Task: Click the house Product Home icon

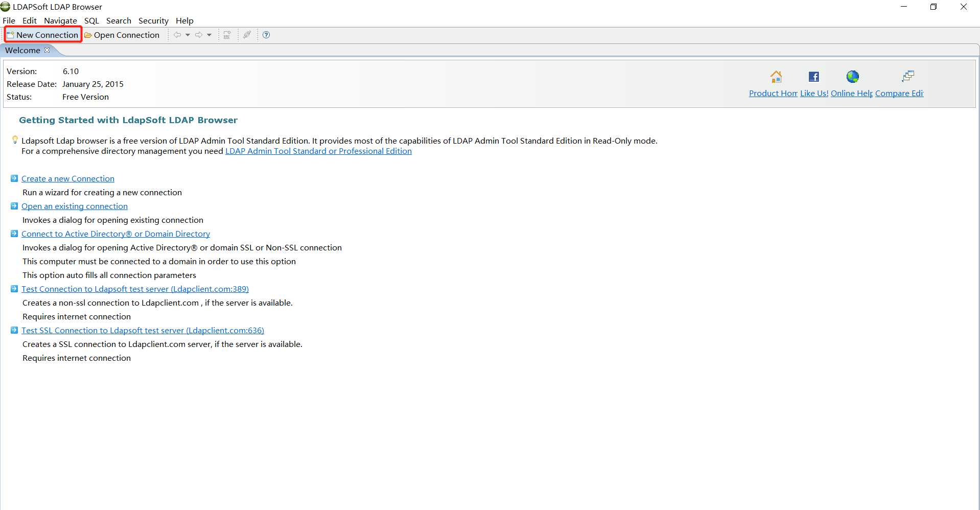Action: click(x=776, y=77)
